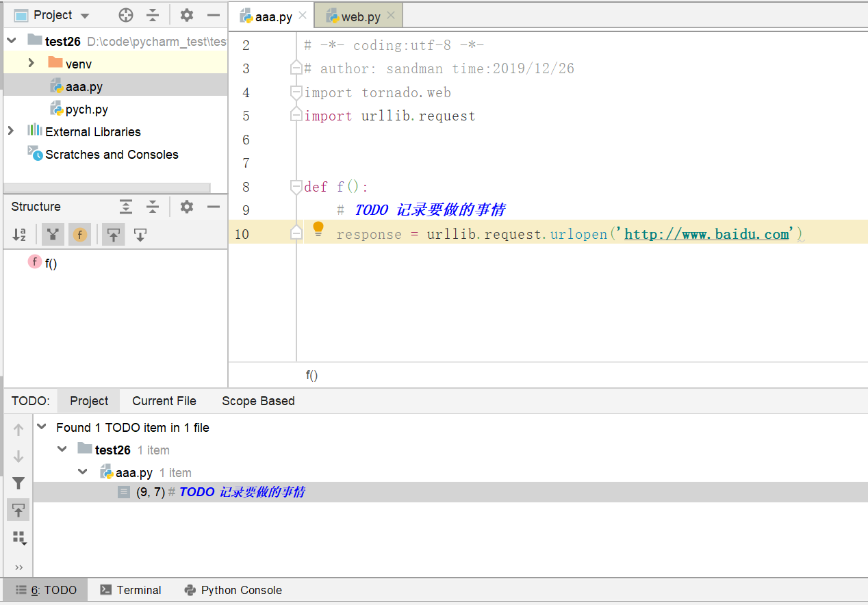
Task: Open the TODO filter funnel icon
Action: click(18, 483)
